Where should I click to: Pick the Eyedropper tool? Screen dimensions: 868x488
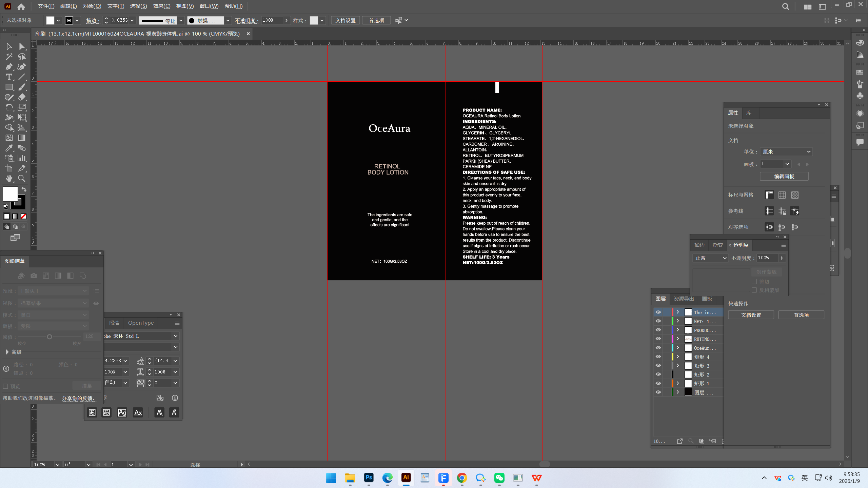click(9, 148)
